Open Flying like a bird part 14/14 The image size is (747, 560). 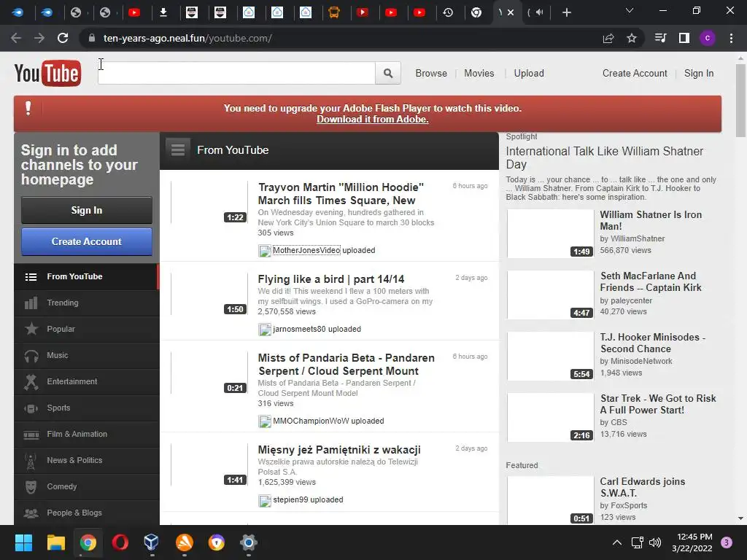click(330, 279)
